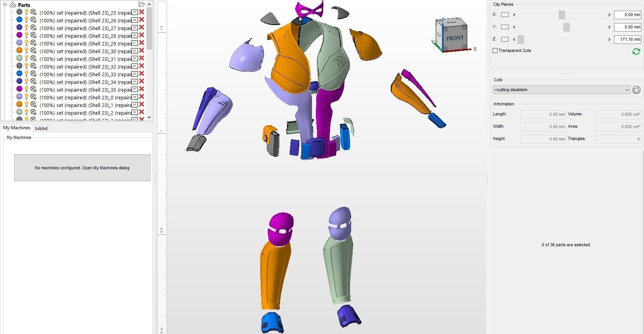This screenshot has width=644, height=334.
Task: Click the dark gray color swatch of Shell 23_25
Action: pyautogui.click(x=19, y=12)
